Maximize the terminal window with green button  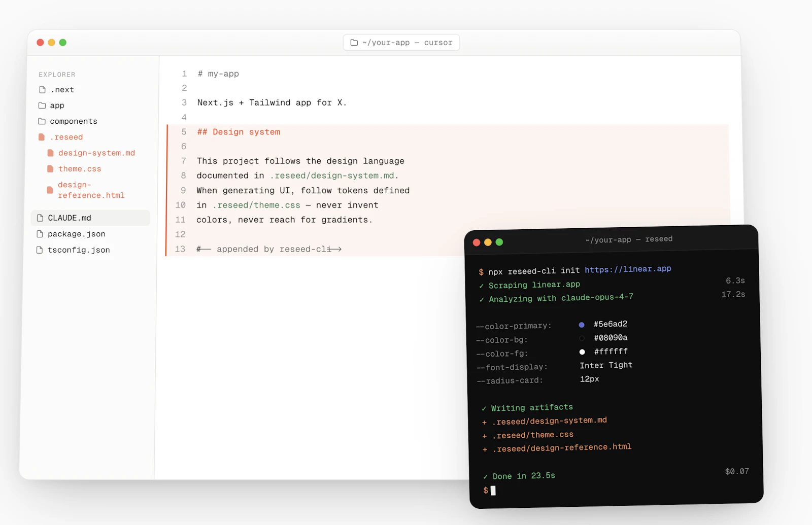[x=499, y=242]
